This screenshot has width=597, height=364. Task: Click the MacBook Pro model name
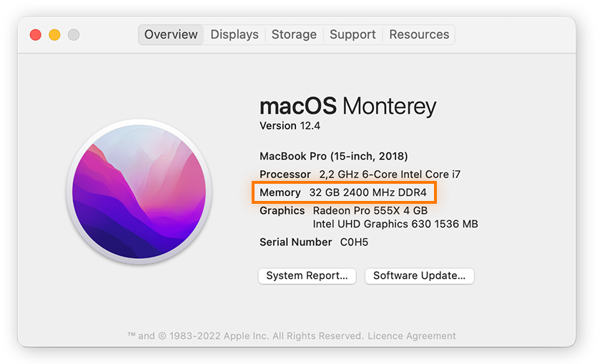coord(333,156)
